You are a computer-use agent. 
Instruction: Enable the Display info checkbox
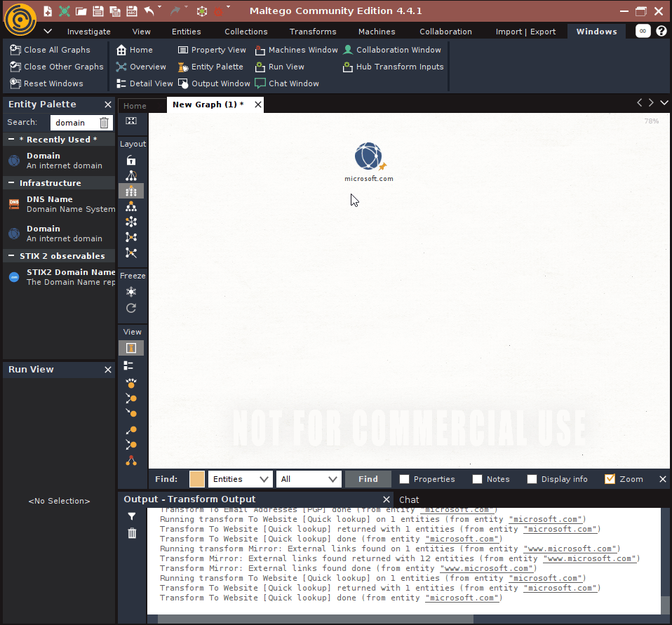coord(532,479)
